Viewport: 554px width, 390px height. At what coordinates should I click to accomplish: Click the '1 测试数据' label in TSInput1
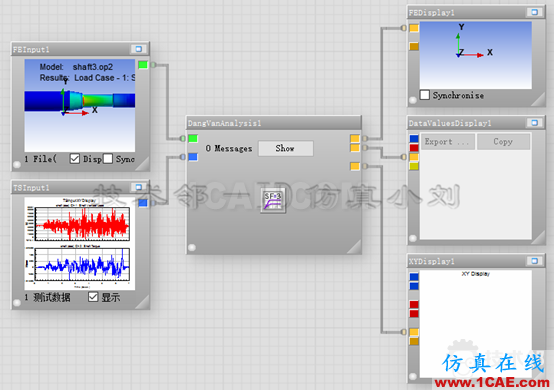click(x=47, y=297)
